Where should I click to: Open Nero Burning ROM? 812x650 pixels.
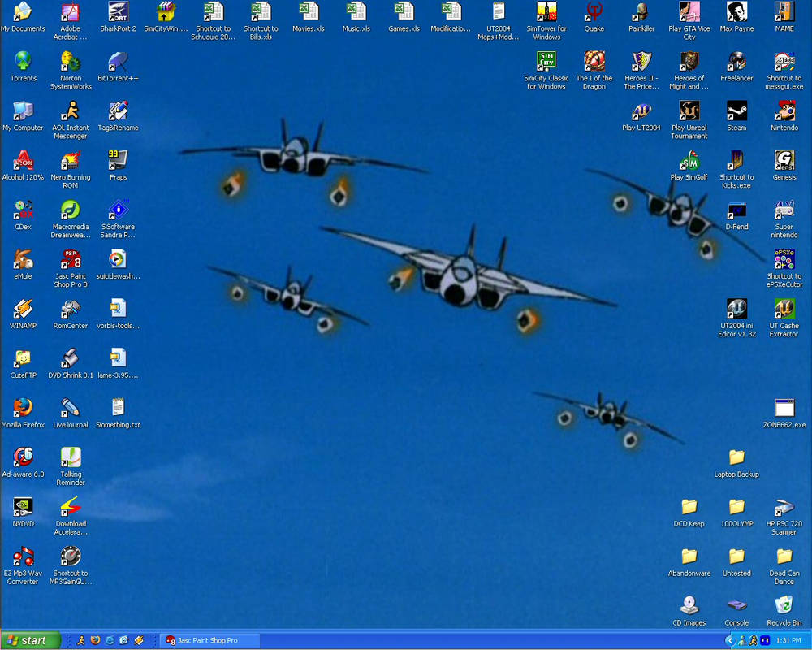tap(70, 162)
